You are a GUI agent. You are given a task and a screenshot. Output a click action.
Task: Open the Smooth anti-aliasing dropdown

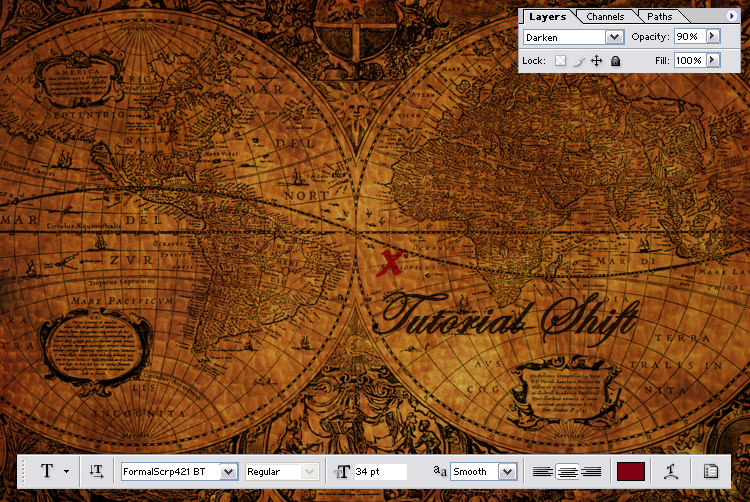click(x=507, y=471)
